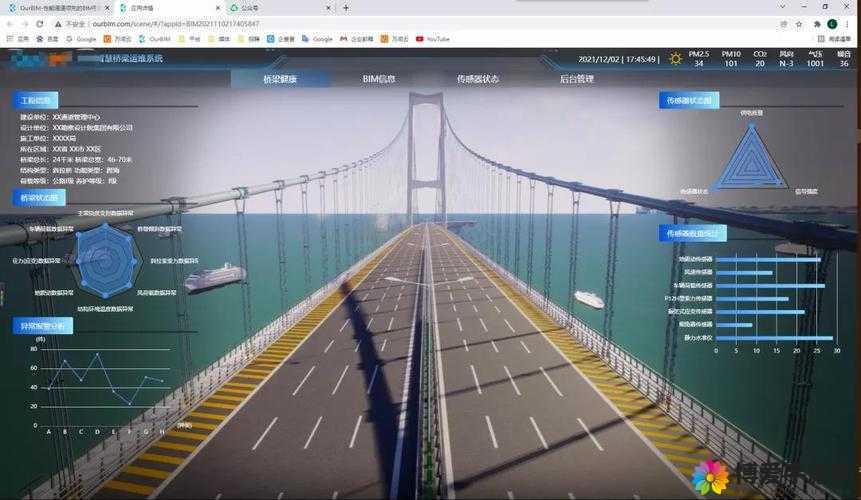Open the reading list in the bookmarks bar
The height and width of the screenshot is (500, 861).
[x=834, y=39]
